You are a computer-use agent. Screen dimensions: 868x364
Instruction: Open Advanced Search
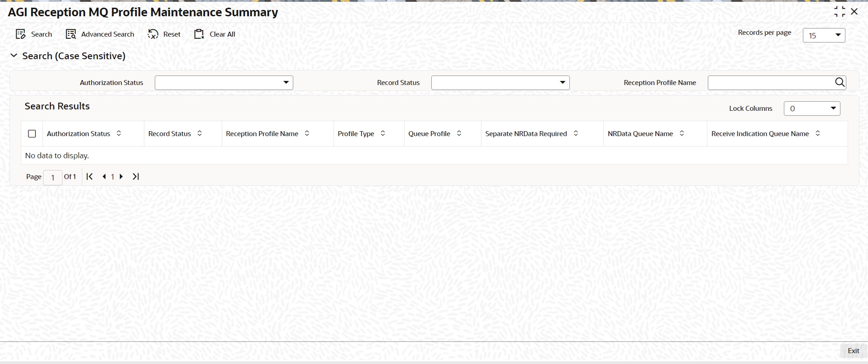pyautogui.click(x=100, y=34)
